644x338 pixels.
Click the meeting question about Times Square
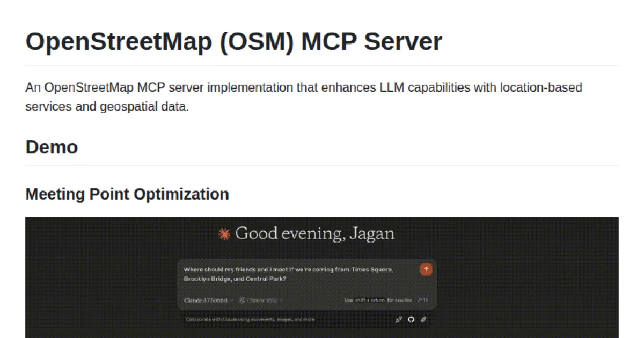[290, 270]
